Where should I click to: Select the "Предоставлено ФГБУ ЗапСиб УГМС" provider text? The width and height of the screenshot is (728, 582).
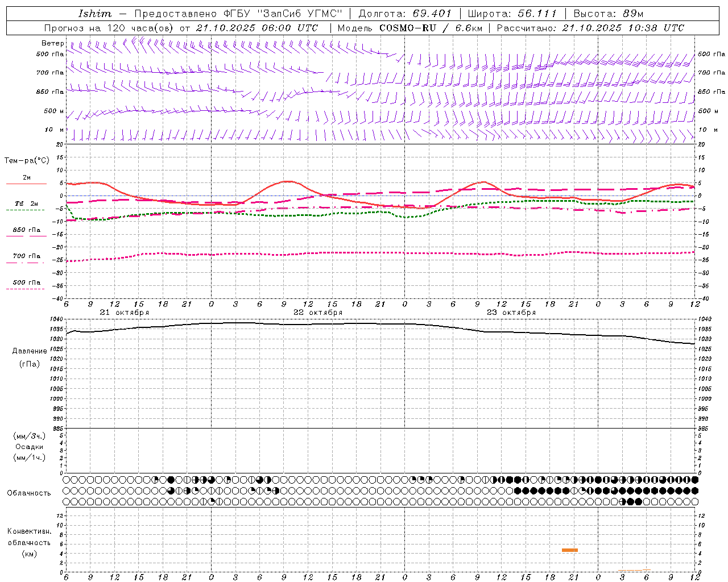pos(238,14)
